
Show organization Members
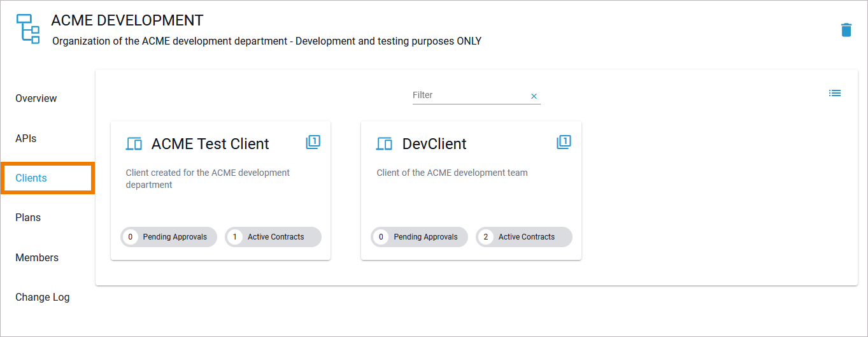tap(37, 257)
